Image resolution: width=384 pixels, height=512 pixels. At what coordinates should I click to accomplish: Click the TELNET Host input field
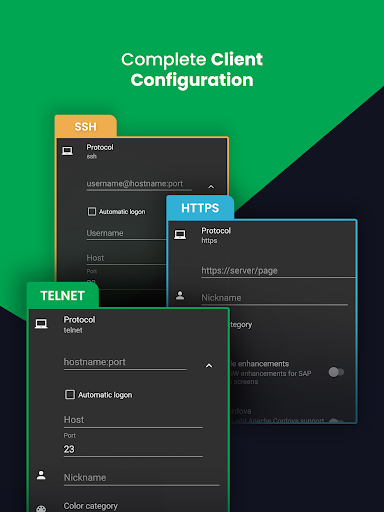(x=133, y=420)
